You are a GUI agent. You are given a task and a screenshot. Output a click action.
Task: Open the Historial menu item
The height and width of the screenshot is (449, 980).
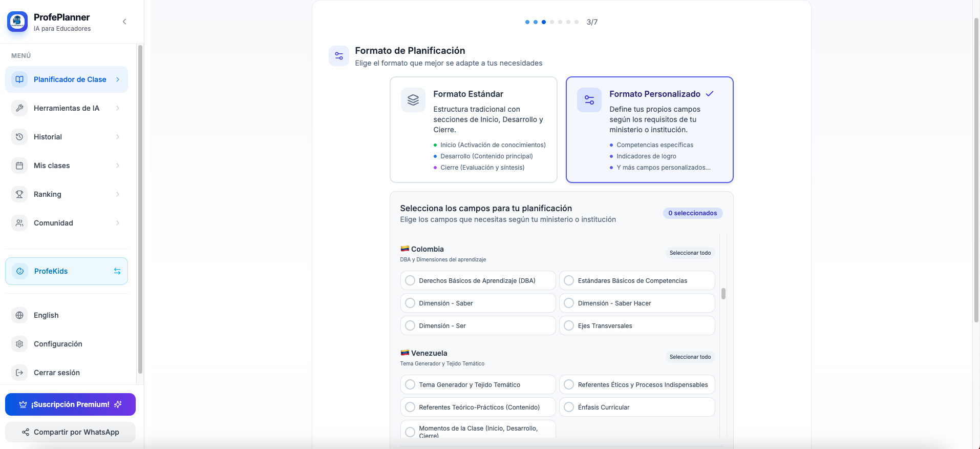[67, 137]
